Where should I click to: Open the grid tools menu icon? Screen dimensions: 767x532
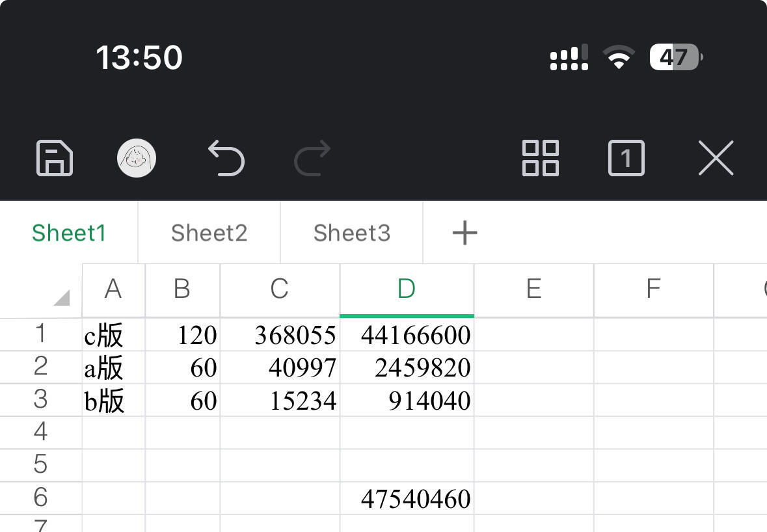click(x=541, y=158)
